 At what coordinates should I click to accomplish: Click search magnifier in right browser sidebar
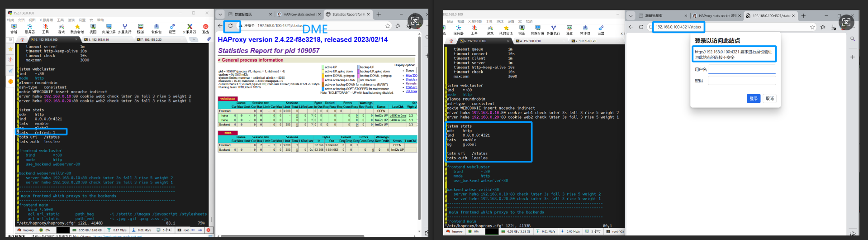pyautogui.click(x=853, y=39)
